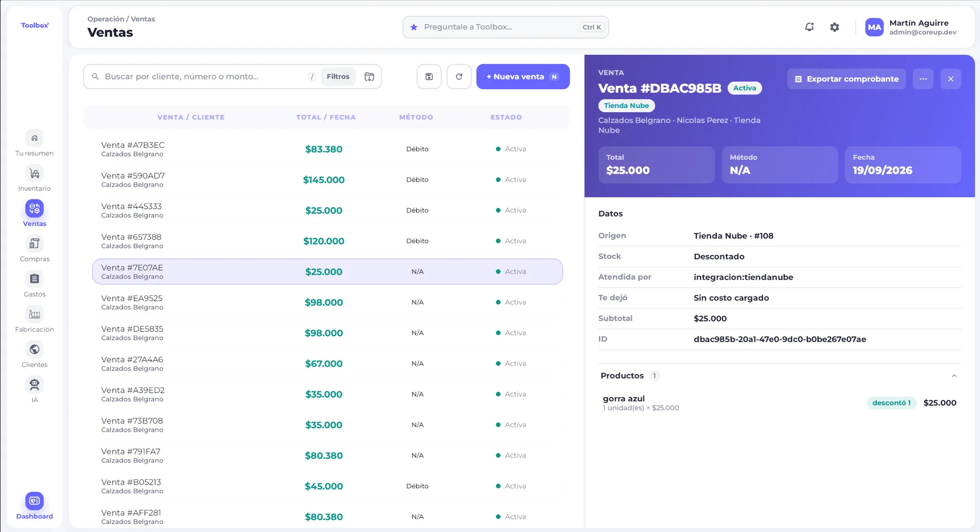Image resolution: width=980 pixels, height=532 pixels.
Task: Select the Venta #590AD7 row
Action: (x=327, y=180)
